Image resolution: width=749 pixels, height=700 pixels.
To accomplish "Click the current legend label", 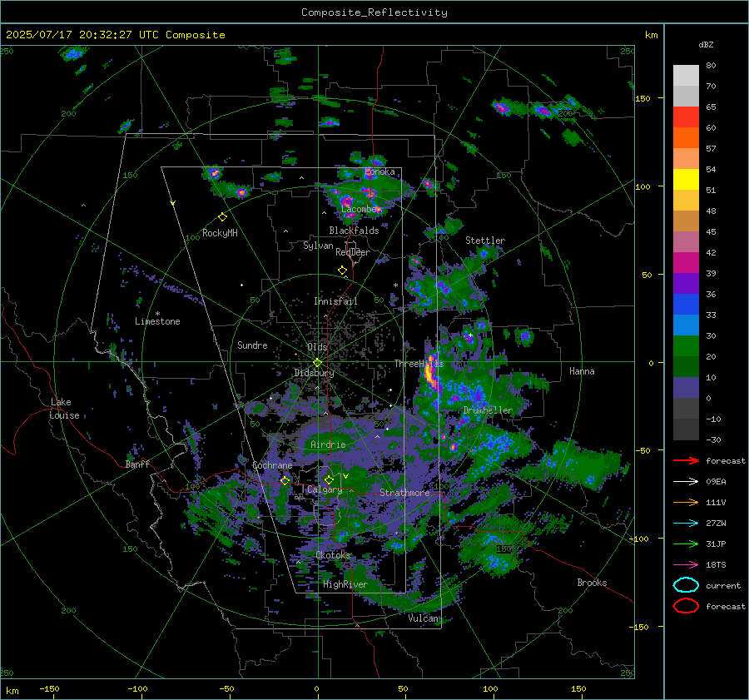I will point(723,586).
